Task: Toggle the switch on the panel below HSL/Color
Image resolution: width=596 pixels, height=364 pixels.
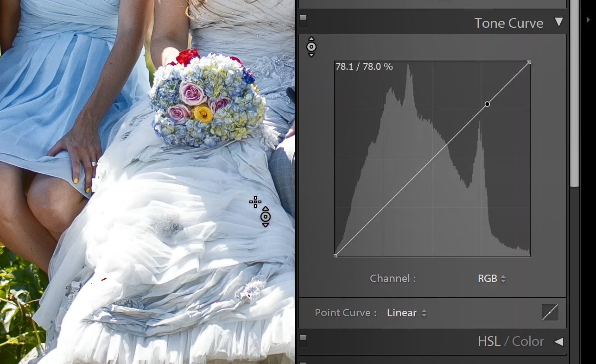Action: (x=304, y=362)
